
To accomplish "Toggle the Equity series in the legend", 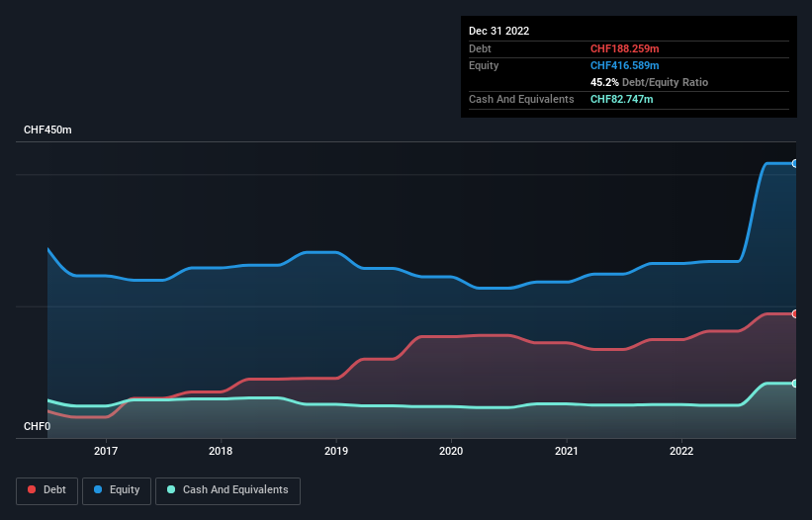I will point(117,490).
